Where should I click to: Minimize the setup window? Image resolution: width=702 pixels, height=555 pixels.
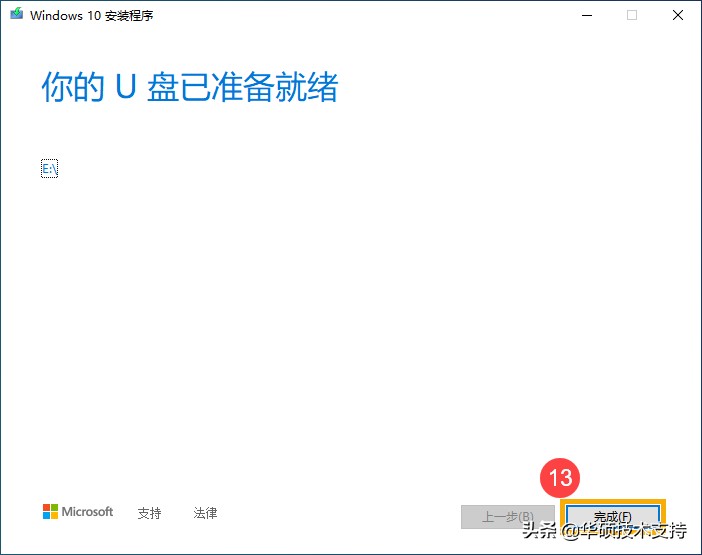587,15
